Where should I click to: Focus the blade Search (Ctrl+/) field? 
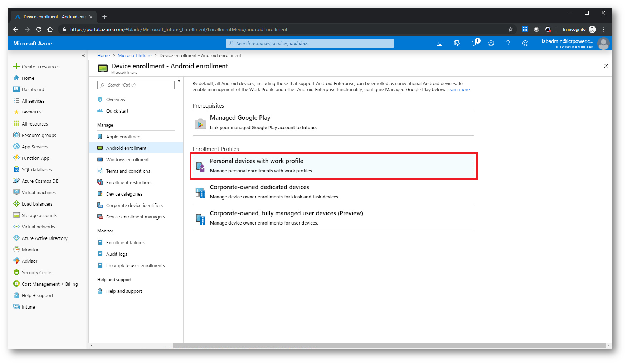point(136,85)
